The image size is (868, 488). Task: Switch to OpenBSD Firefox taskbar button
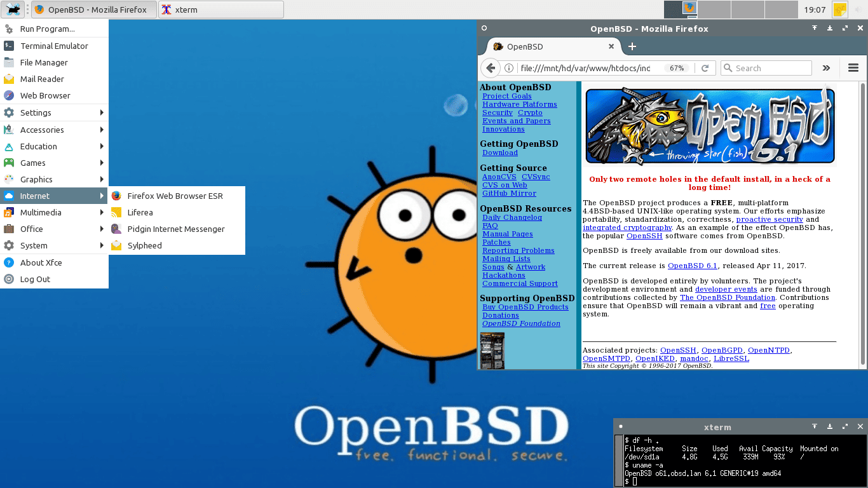point(93,10)
